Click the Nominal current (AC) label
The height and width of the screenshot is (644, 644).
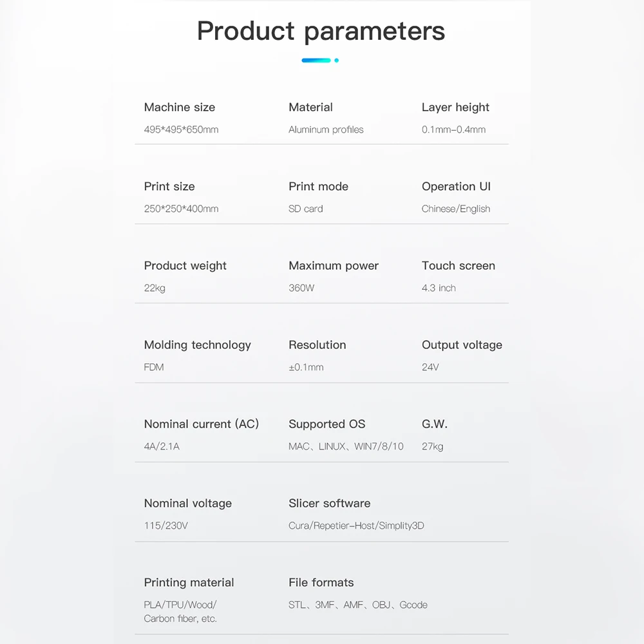coord(202,424)
